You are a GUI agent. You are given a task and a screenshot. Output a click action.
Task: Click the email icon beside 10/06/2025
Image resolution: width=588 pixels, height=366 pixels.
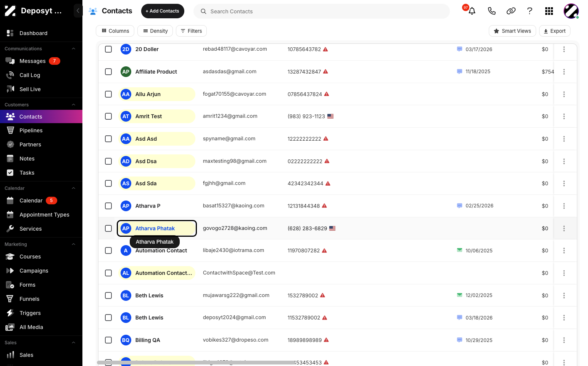point(459,250)
